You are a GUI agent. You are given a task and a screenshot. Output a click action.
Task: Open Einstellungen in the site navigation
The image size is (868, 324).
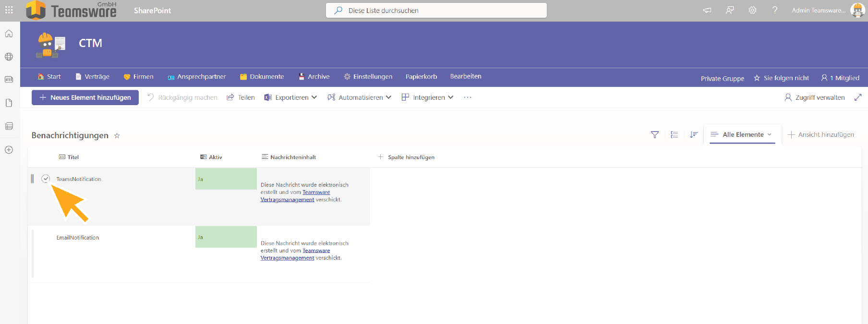(368, 77)
